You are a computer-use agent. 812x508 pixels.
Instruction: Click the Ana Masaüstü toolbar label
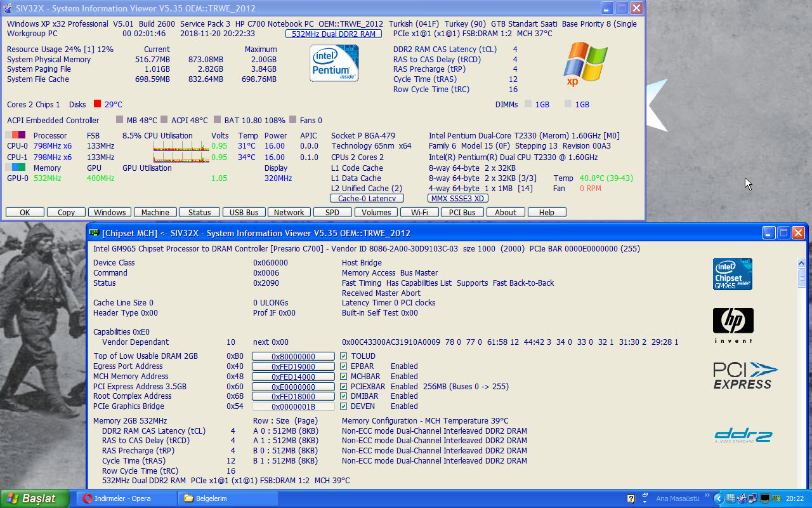coord(678,498)
